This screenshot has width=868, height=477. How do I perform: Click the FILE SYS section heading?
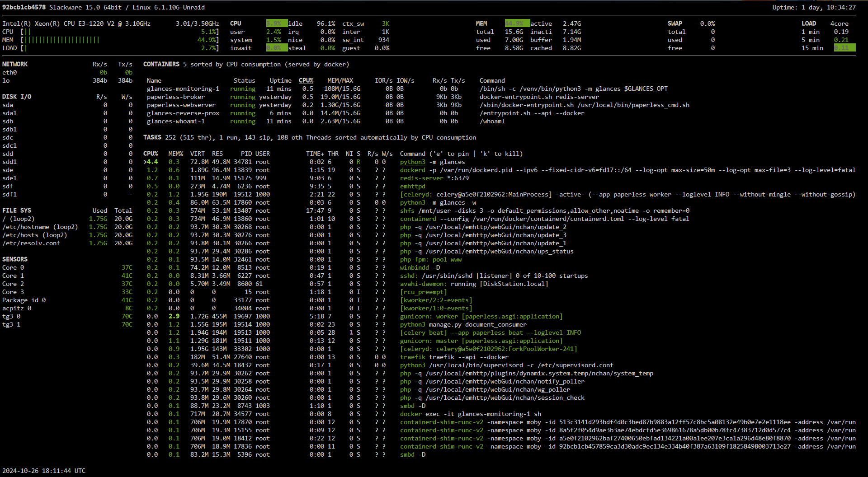pyautogui.click(x=17, y=210)
